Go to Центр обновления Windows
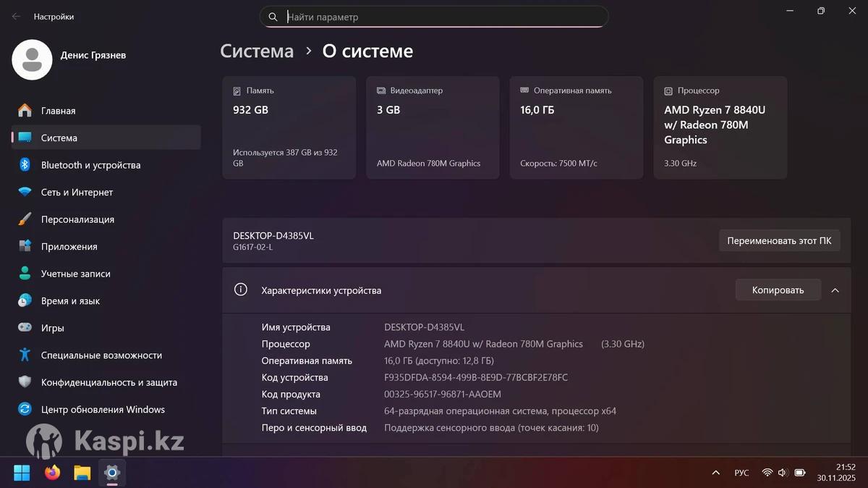 103,410
